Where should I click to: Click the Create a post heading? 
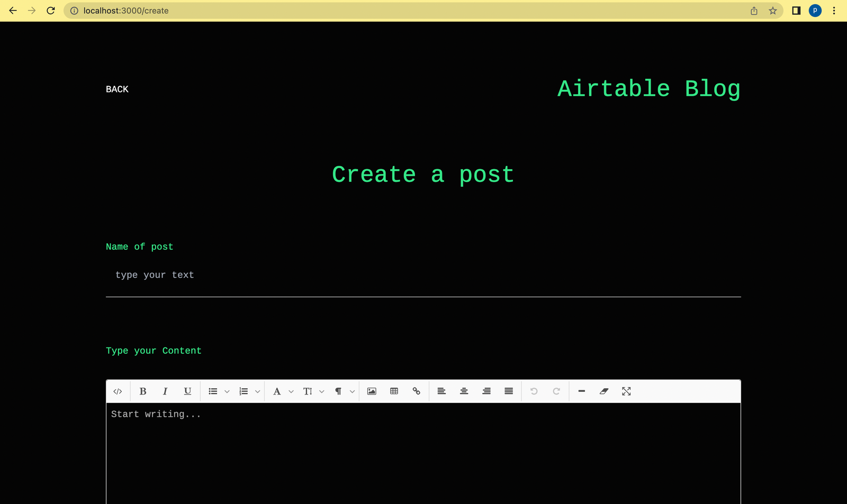point(423,175)
